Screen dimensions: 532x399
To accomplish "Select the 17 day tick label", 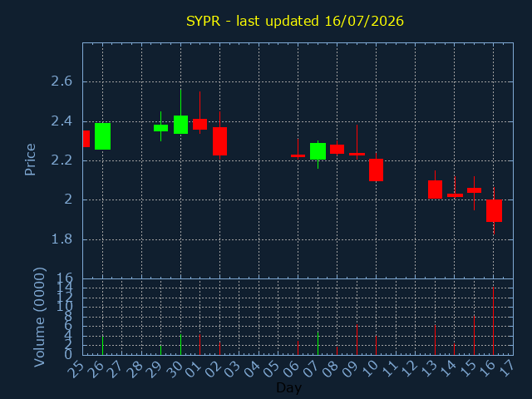I will pyautogui.click(x=507, y=369).
